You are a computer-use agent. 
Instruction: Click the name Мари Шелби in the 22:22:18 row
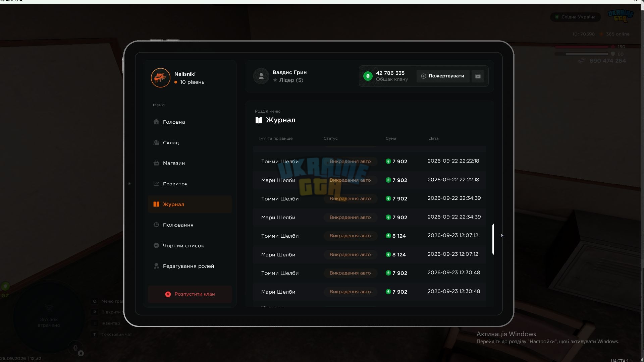[x=278, y=180]
